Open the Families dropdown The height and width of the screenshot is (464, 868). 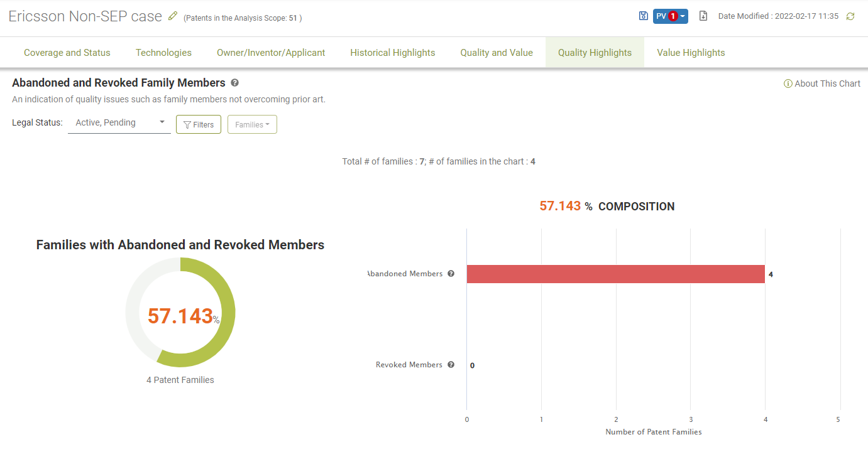point(252,124)
